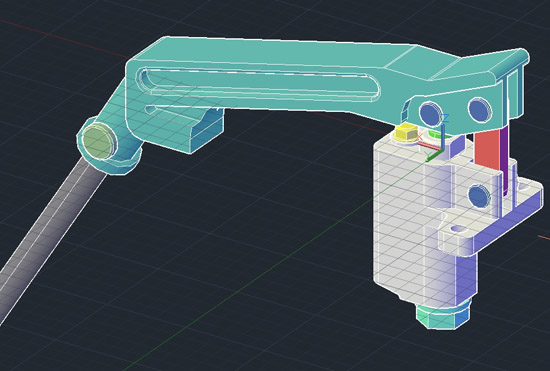Click the left blue pin on lever

click(x=430, y=113)
